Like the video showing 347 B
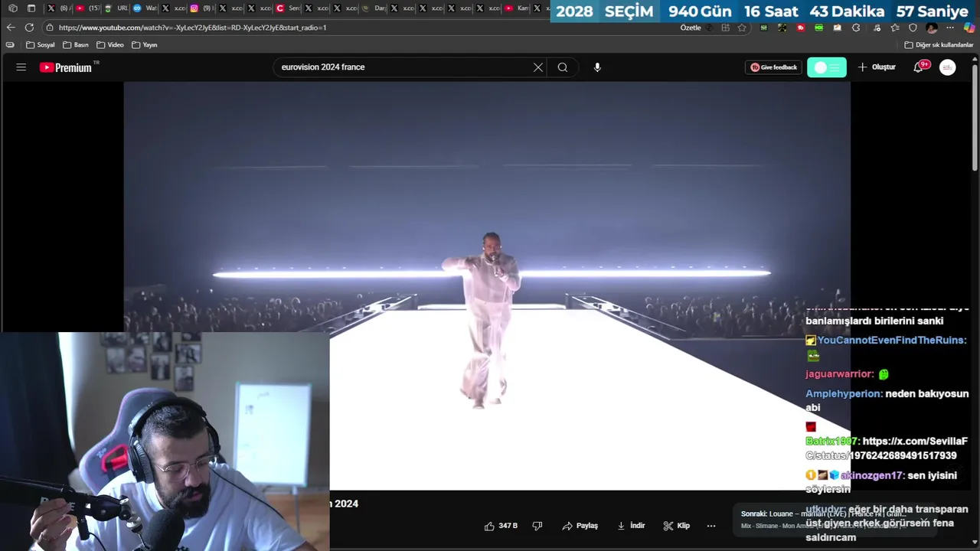Screen dimensions: 980x551 coord(501,526)
